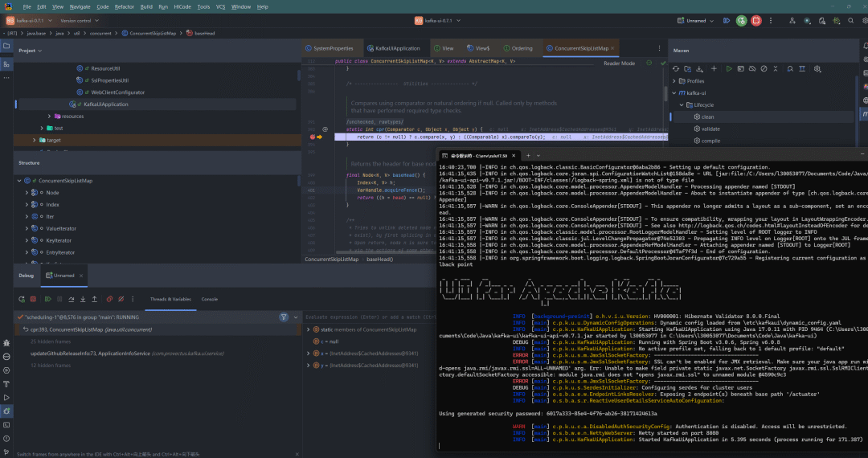Open the Version control dropdown
This screenshot has height=458, width=868.
pos(79,20)
